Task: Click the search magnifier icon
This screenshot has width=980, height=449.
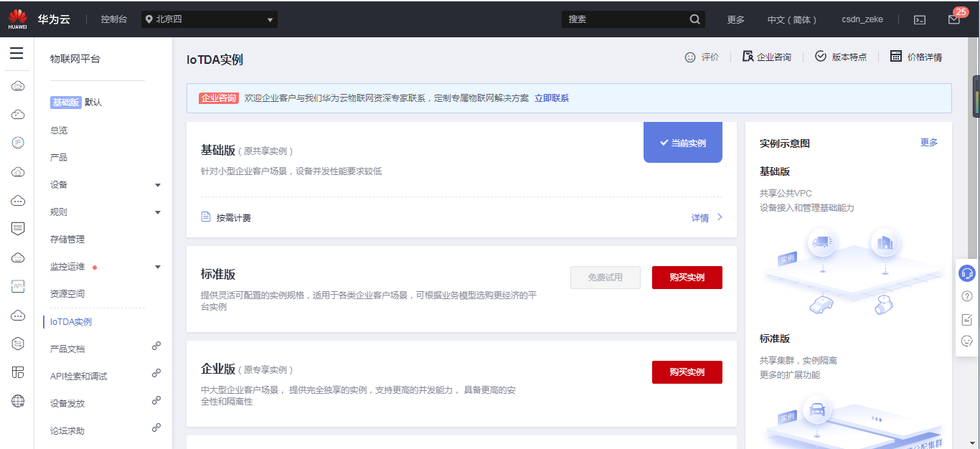Action: (694, 19)
